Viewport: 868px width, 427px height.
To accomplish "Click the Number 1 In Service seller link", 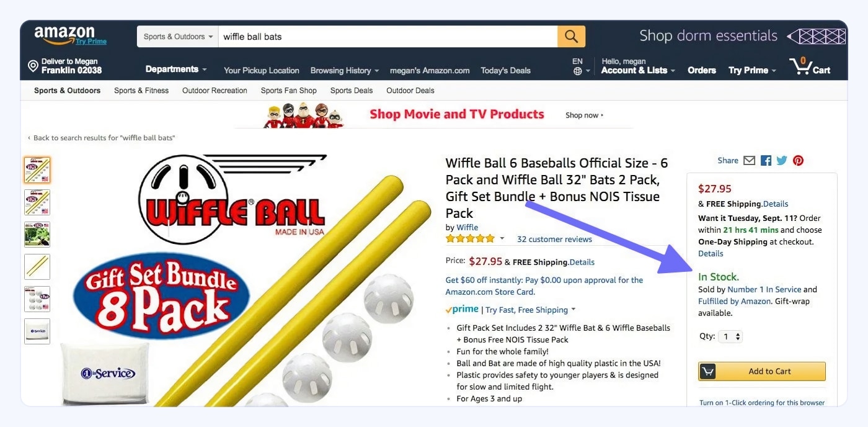I will [764, 289].
